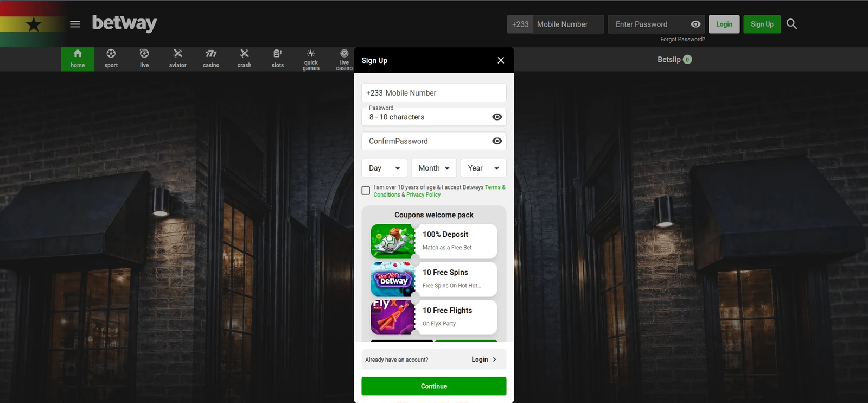Screen dimensions: 868x403
Task: Expand the Day dropdown
Action: (x=384, y=168)
